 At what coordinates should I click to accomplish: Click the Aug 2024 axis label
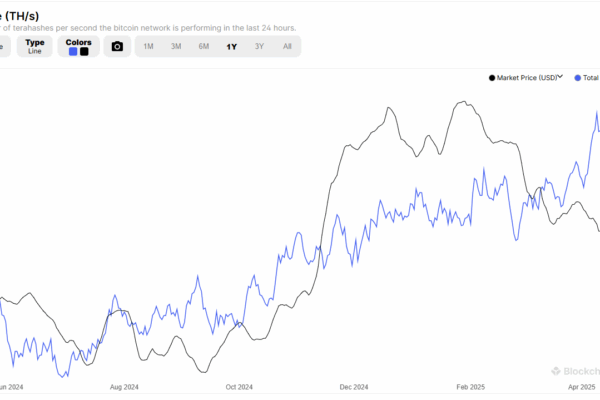(x=124, y=387)
